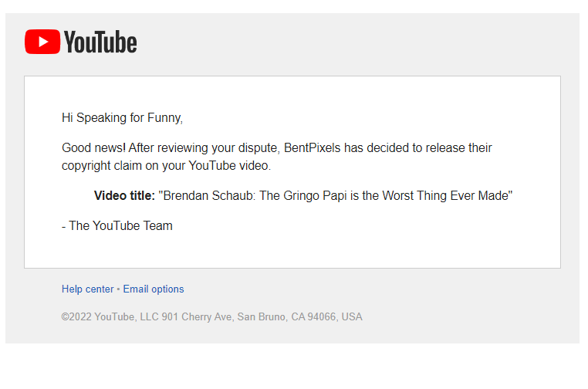This screenshot has height=389, width=588.
Task: Click the "- The YouTube Team" signature
Action: click(x=117, y=226)
